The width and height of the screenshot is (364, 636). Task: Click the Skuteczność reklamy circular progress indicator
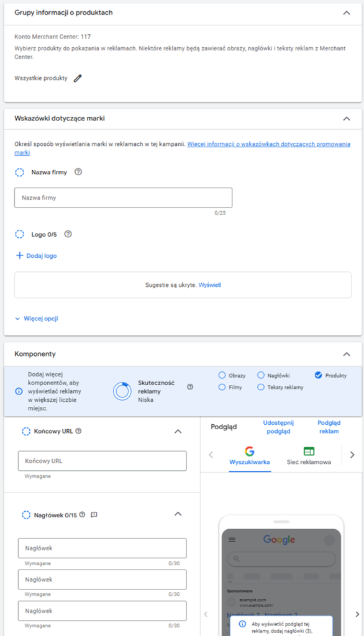pyautogui.click(x=122, y=391)
